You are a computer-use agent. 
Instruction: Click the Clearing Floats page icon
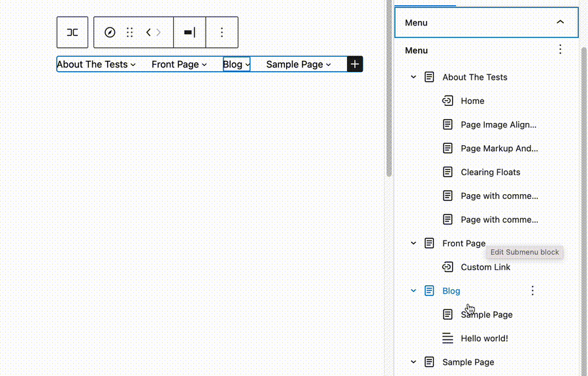pyautogui.click(x=448, y=172)
